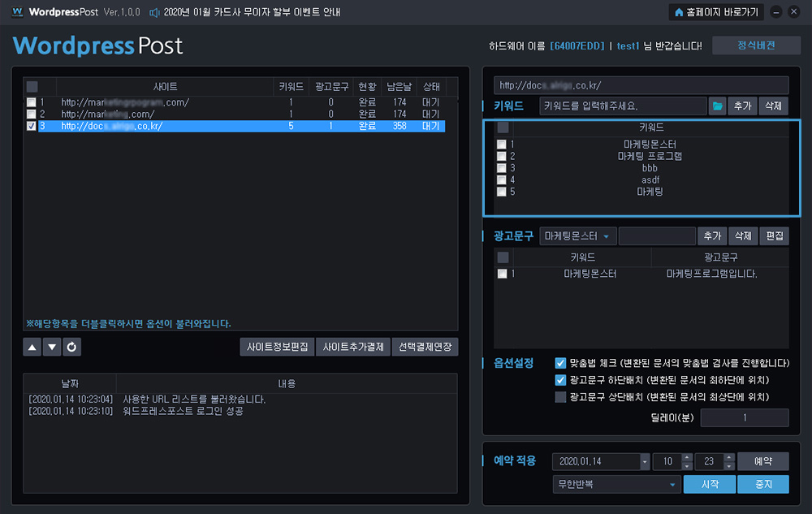Sort by 남은날 column header
Screen dimensions: 812x514
[x=399, y=86]
